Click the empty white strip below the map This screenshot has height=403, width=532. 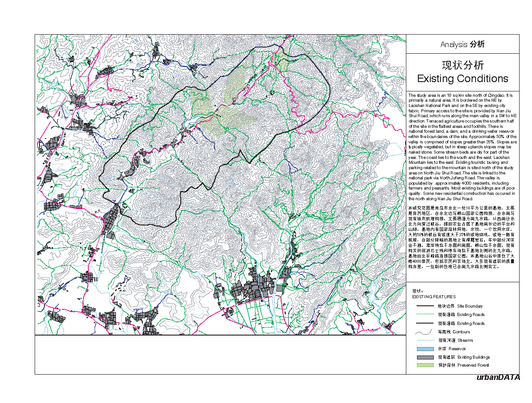point(220,354)
